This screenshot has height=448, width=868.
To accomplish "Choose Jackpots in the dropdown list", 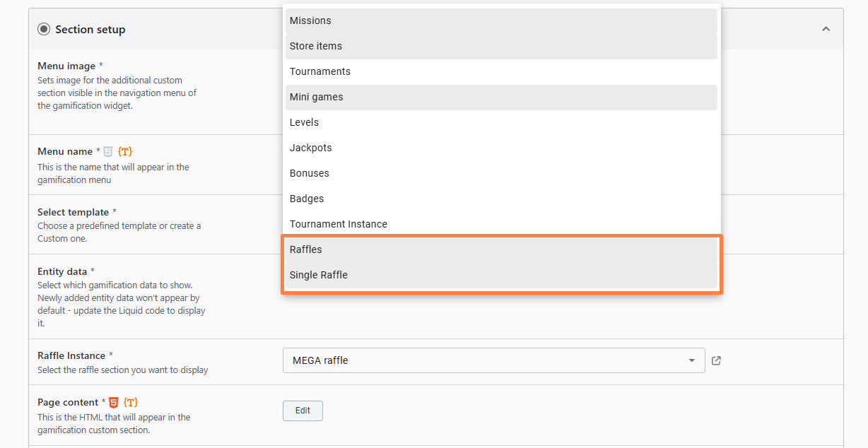I will tap(501, 148).
